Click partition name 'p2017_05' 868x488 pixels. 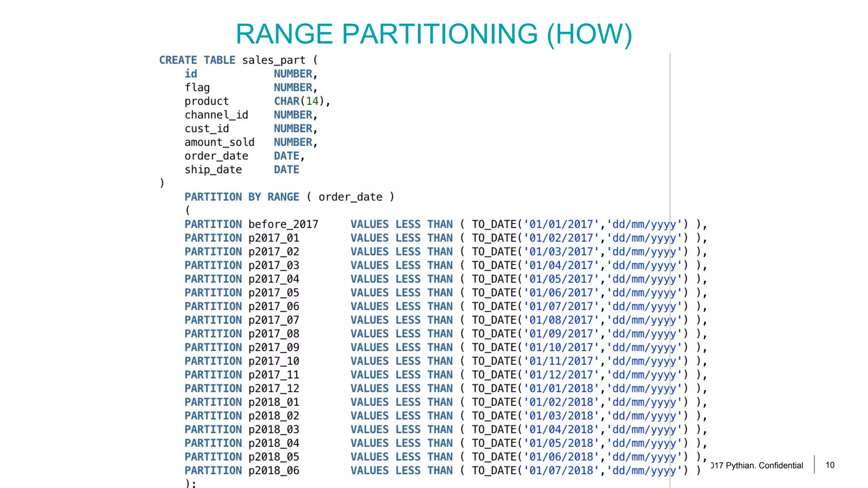pyautogui.click(x=274, y=293)
